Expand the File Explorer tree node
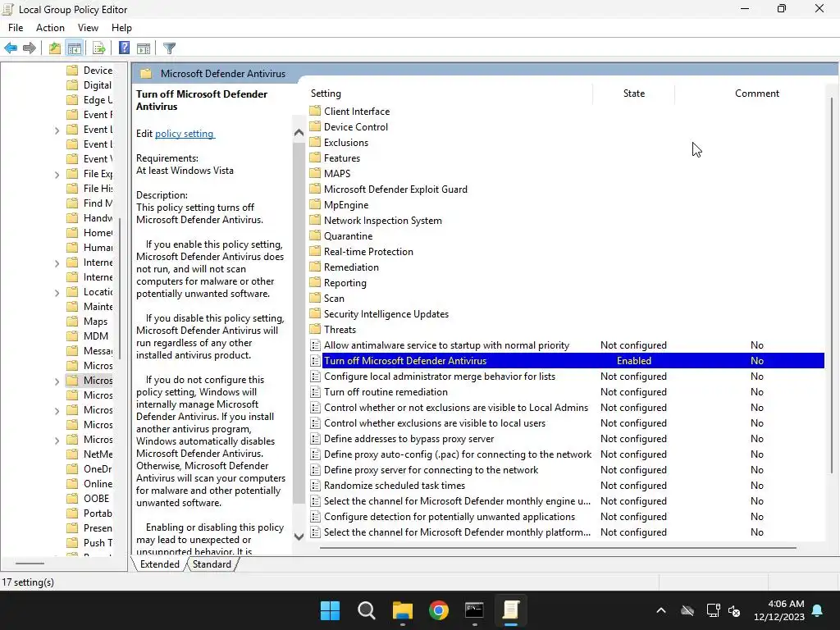The height and width of the screenshot is (630, 840). 57,174
